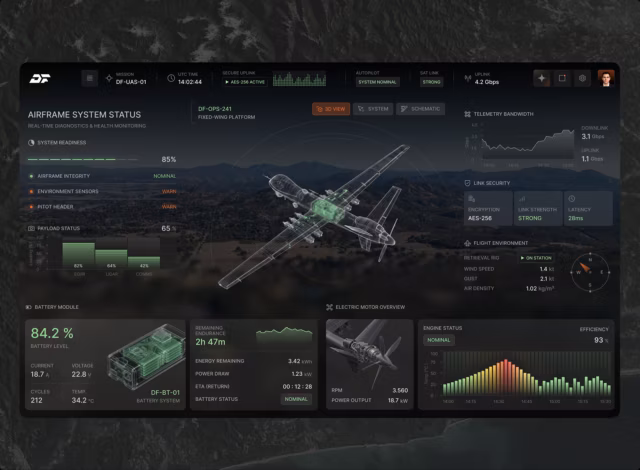Click the 84.2 % battery level value
The width and height of the screenshot is (640, 470).
pos(52,333)
